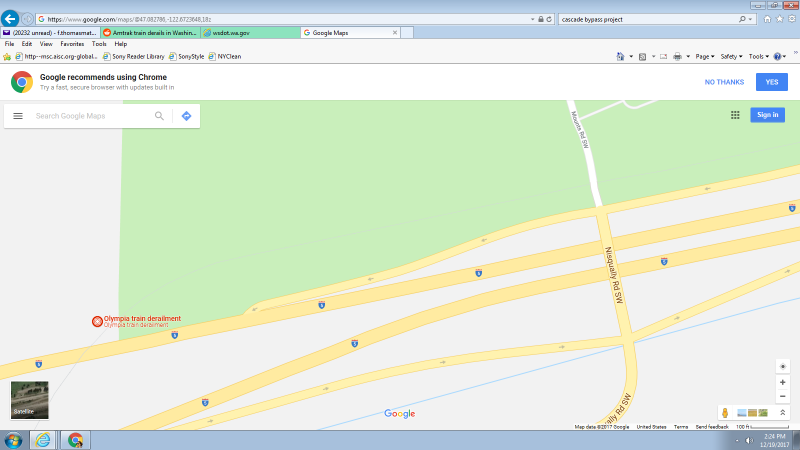Screen dimensions: 800x450
Task: Open browser settings gear icon
Action: pyautogui.click(x=792, y=19)
